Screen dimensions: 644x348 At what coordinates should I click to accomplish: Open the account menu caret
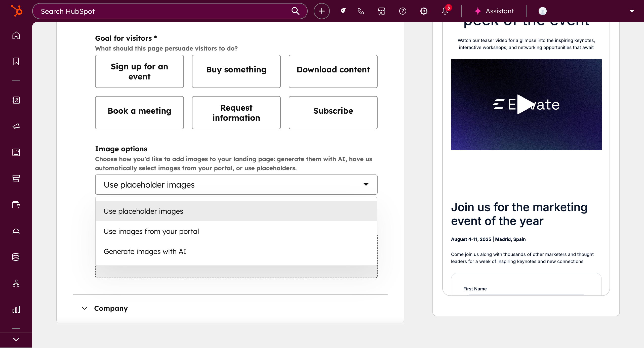[x=632, y=11]
